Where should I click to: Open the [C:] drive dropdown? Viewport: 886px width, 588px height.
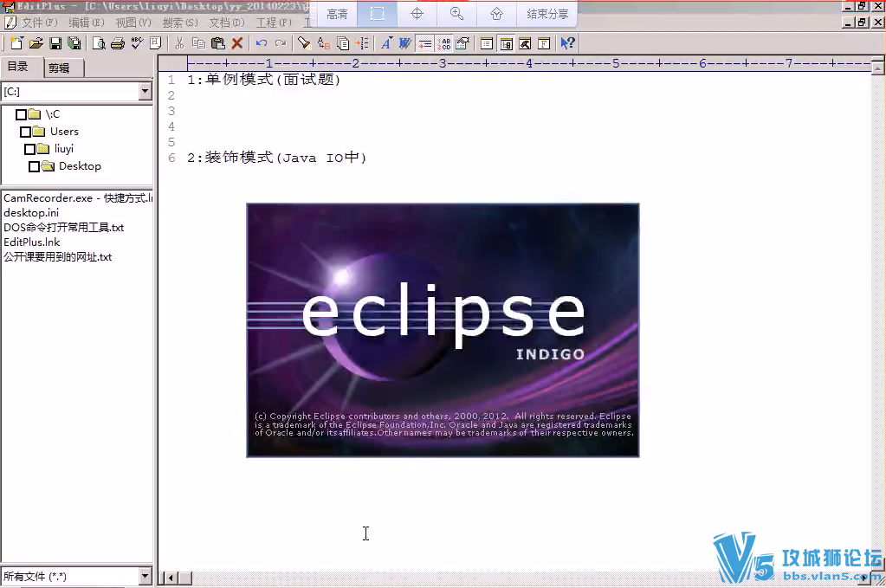(x=146, y=91)
